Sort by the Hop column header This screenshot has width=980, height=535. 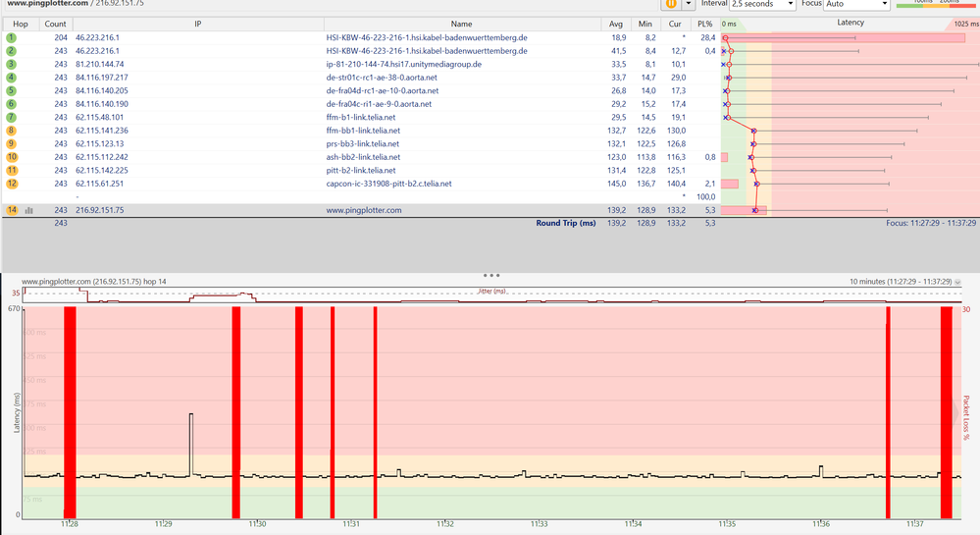click(21, 24)
